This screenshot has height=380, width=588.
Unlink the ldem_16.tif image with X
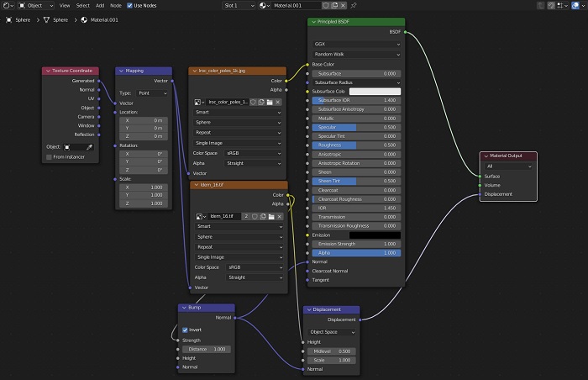pyautogui.click(x=278, y=216)
